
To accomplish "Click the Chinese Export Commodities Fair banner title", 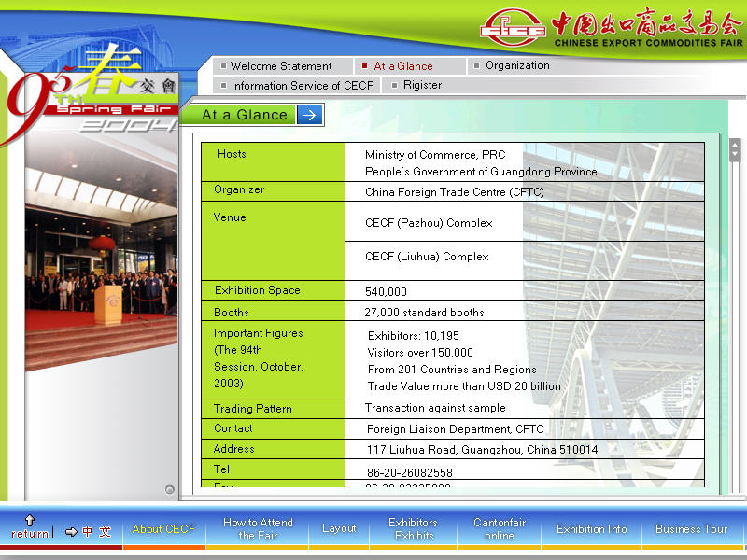I will (648, 27).
